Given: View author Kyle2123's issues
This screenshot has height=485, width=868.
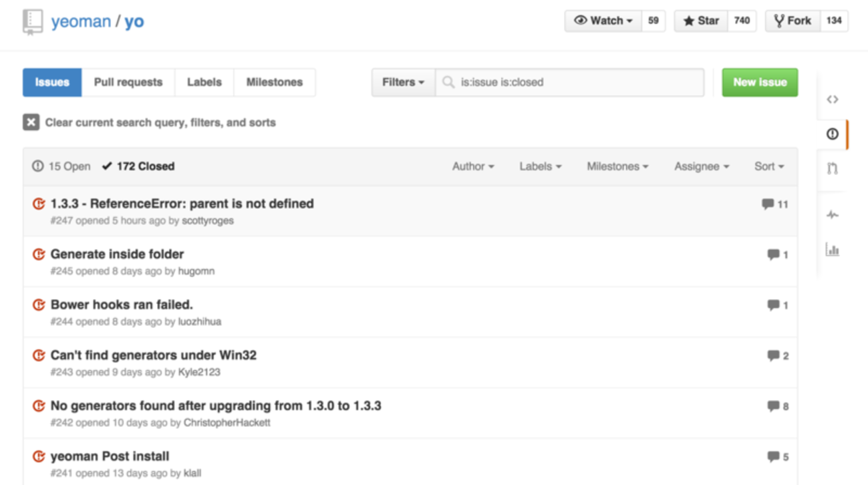Looking at the screenshot, I should pos(199,372).
